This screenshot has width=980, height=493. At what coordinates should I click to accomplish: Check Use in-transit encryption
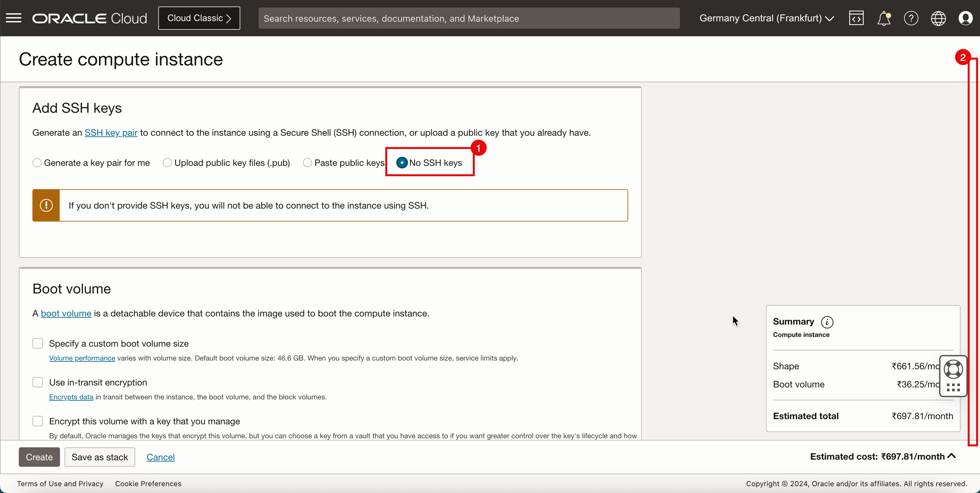click(38, 382)
